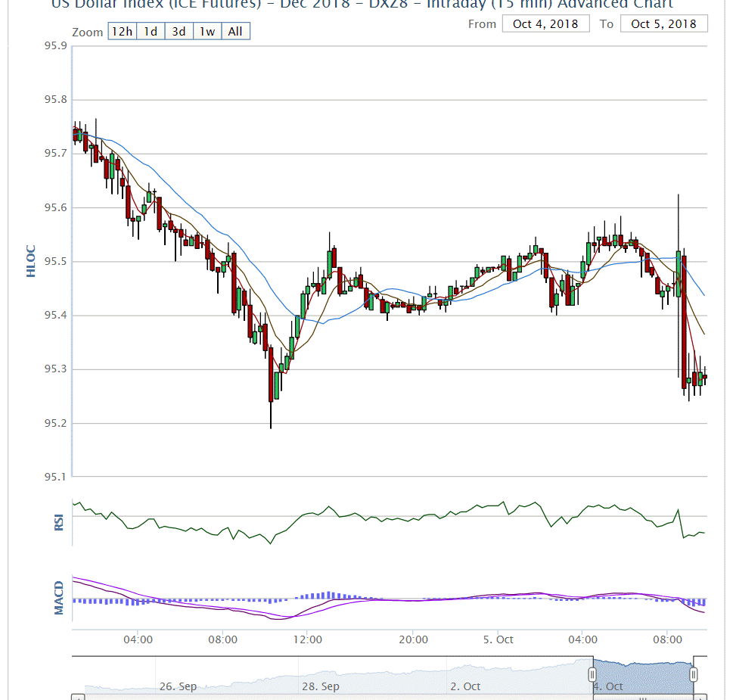This screenshot has width=736, height=700.
Task: Click the MACD panel label
Action: tap(59, 598)
